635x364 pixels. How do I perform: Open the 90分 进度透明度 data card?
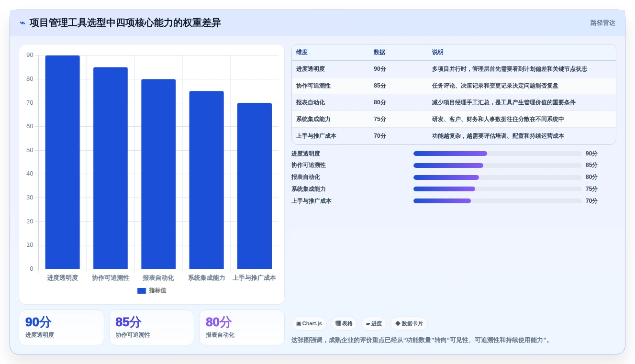pos(61,328)
